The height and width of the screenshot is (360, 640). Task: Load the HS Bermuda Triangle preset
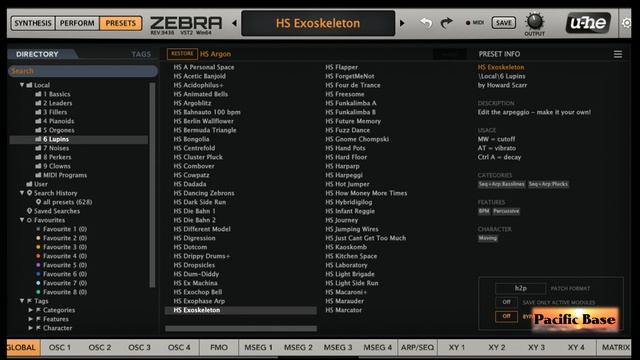pos(205,130)
